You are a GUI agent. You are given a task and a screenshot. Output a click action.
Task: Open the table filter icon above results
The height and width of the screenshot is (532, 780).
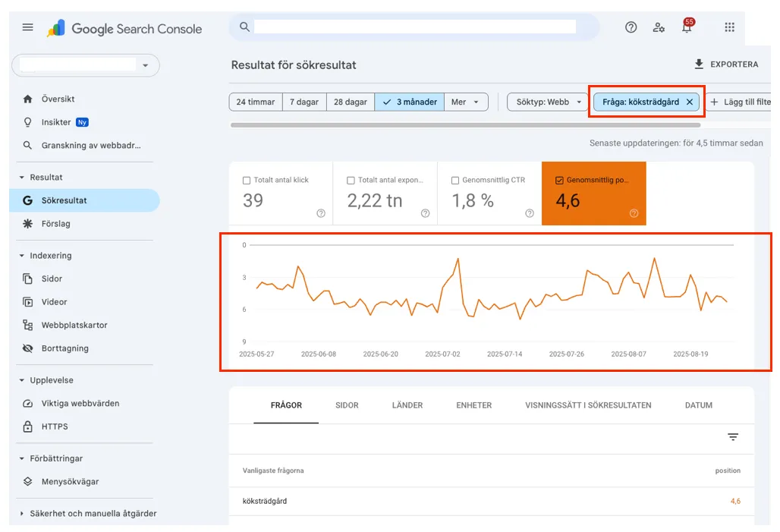tap(733, 437)
